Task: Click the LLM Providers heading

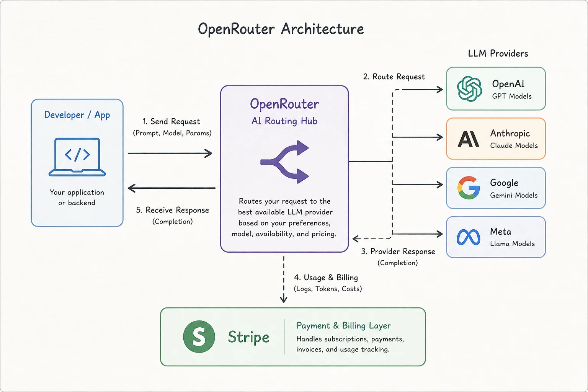Action: tap(498, 54)
